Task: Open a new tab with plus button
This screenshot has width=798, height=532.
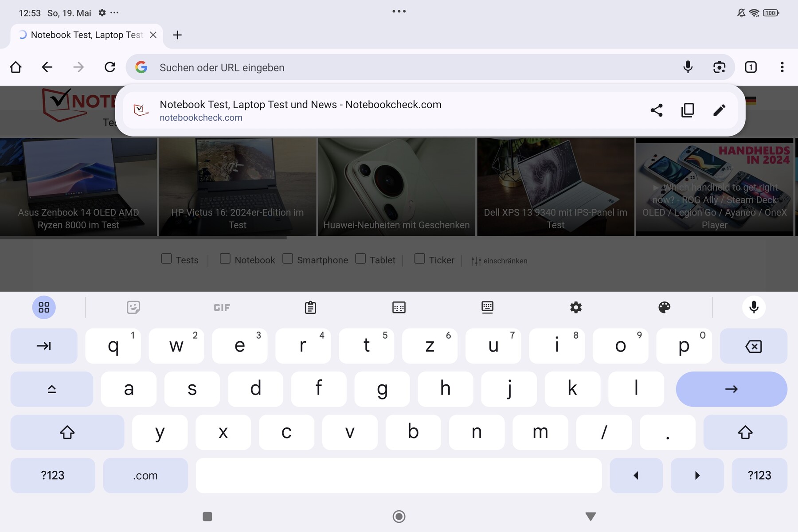Action: 177,35
